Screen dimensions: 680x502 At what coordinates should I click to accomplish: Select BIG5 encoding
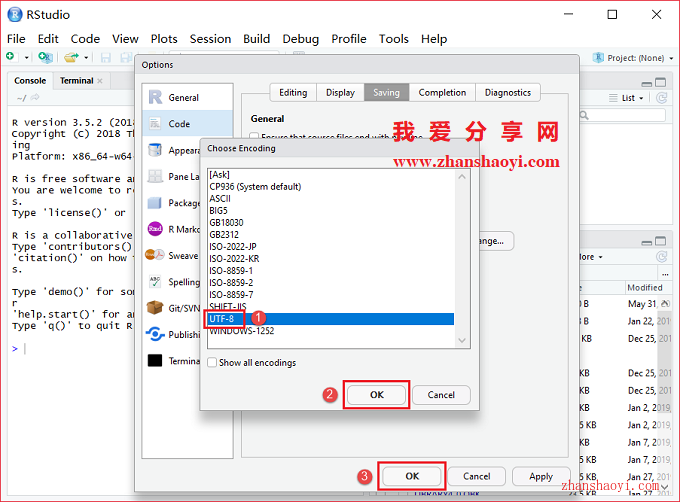coord(331,211)
